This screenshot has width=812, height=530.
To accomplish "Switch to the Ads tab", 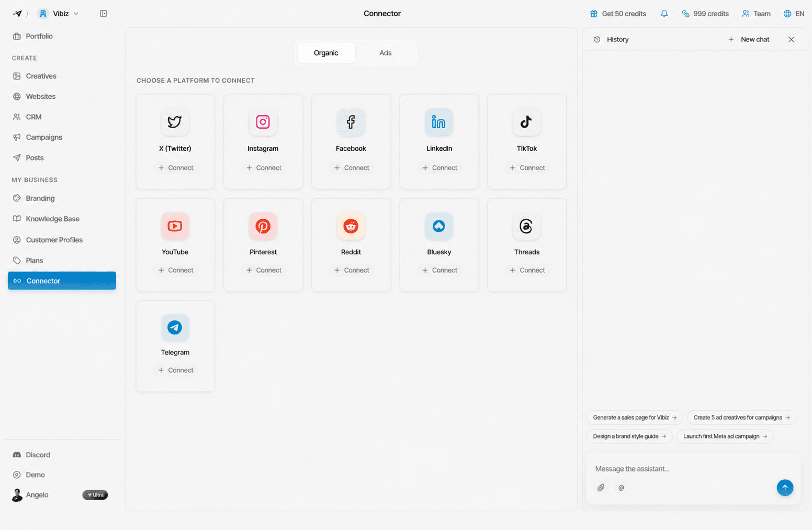I will point(386,53).
